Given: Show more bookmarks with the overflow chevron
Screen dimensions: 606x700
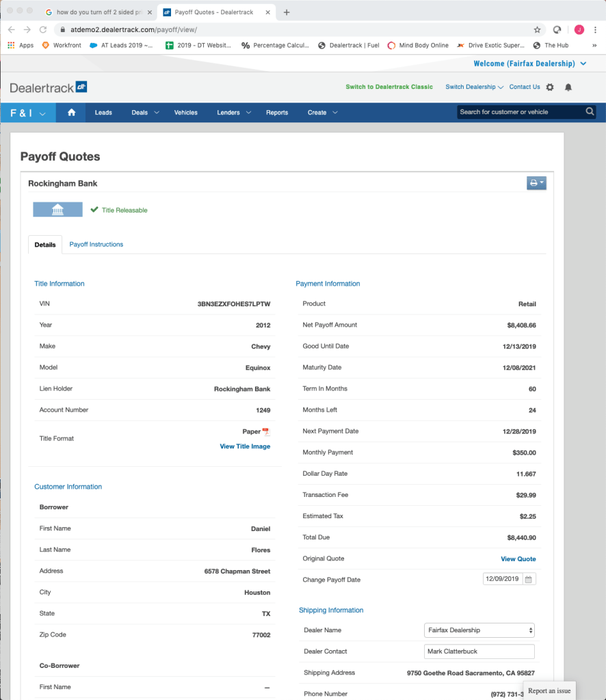Looking at the screenshot, I should click(x=594, y=46).
